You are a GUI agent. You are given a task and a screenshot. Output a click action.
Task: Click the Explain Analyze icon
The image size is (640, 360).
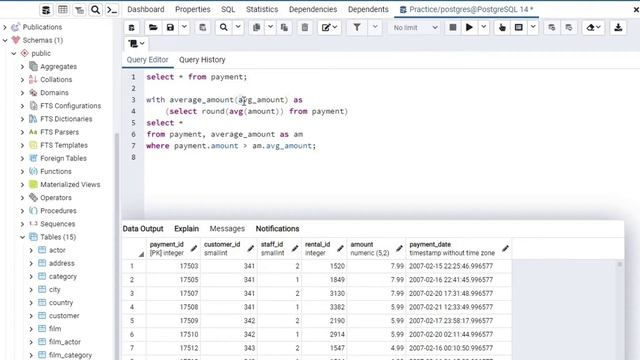[519, 28]
